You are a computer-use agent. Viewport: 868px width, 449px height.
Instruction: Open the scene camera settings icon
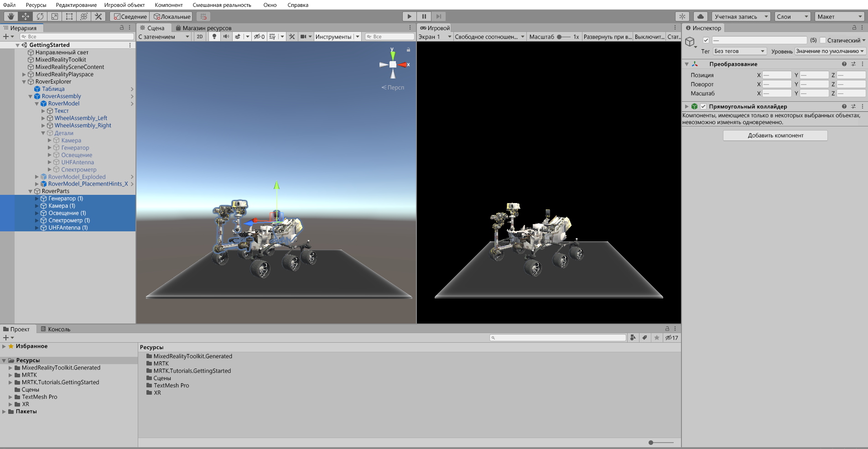pos(303,37)
